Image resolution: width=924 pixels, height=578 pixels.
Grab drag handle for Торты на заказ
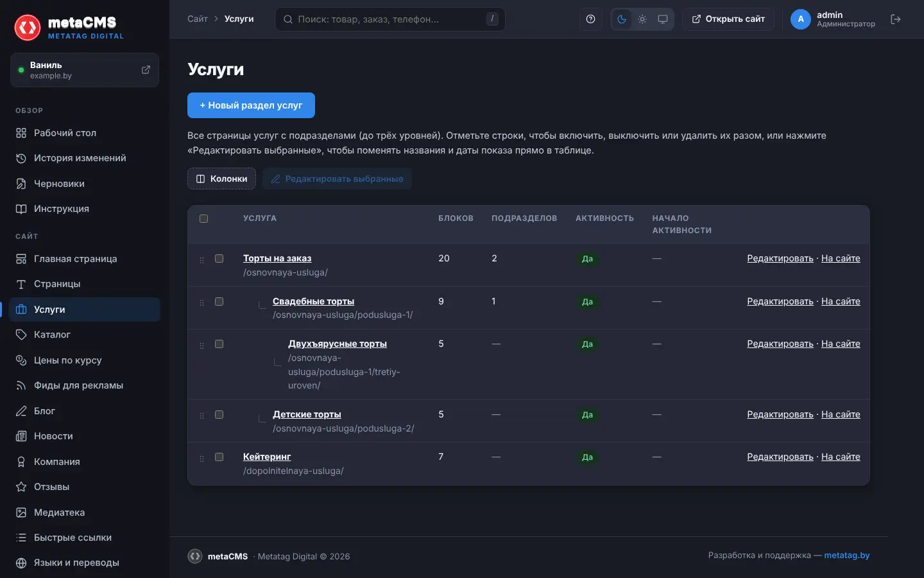[x=201, y=260]
